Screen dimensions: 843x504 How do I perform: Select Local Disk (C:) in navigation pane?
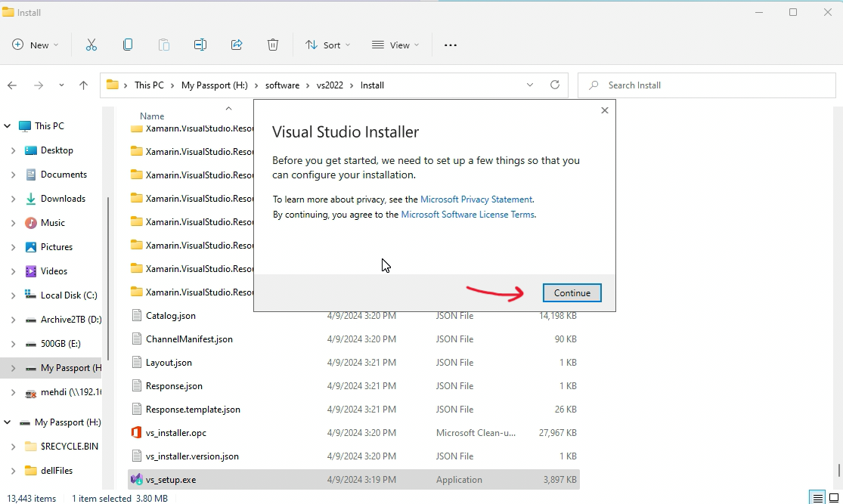(x=69, y=295)
